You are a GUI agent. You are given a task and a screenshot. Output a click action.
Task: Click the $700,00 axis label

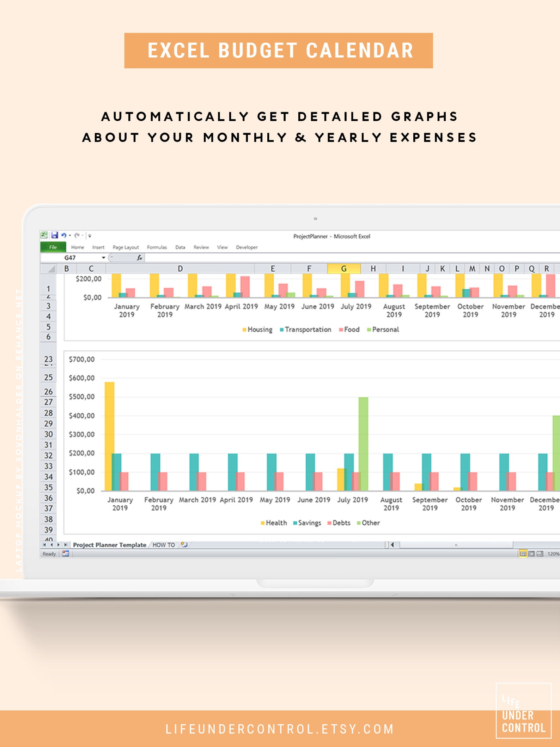(82, 359)
